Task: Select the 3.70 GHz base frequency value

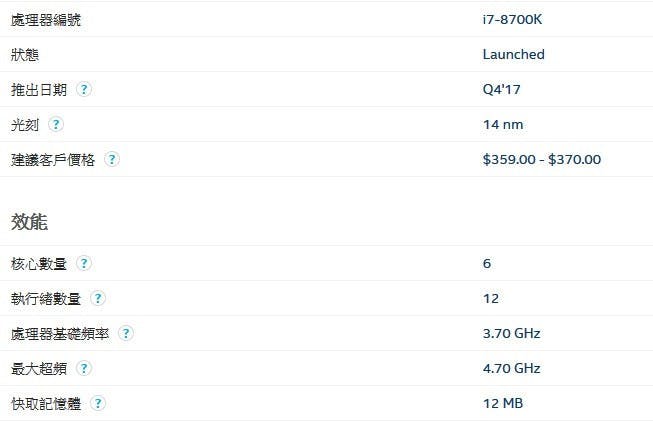Action: tap(511, 333)
